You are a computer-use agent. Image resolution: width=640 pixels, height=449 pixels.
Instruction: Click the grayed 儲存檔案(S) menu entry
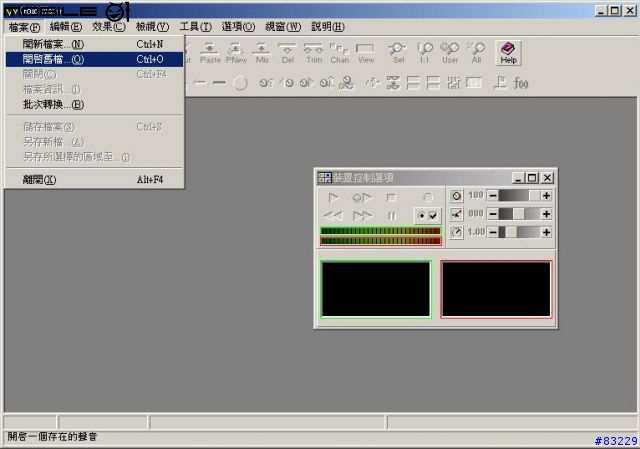[95, 127]
